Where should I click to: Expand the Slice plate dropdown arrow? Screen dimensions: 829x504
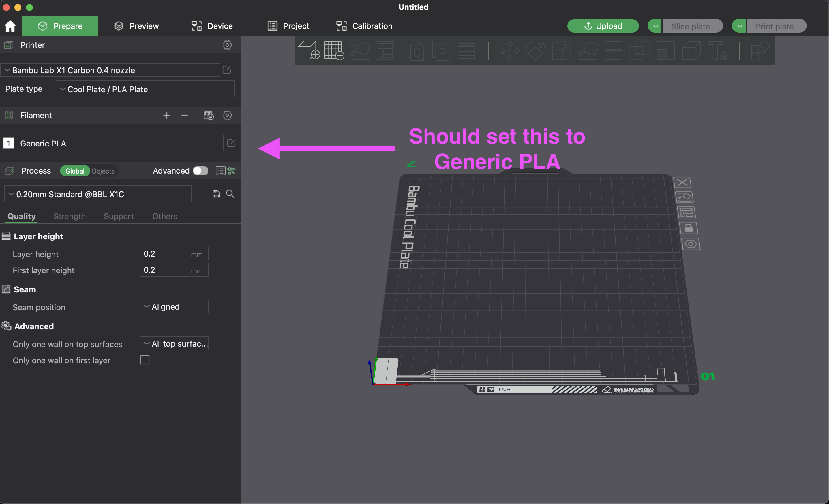(x=655, y=26)
